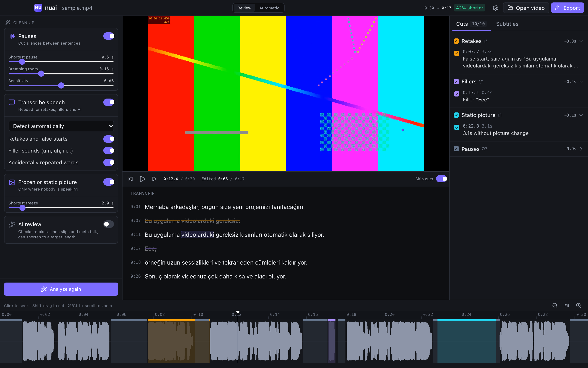Toggle the Pauses switch off

pyautogui.click(x=109, y=36)
